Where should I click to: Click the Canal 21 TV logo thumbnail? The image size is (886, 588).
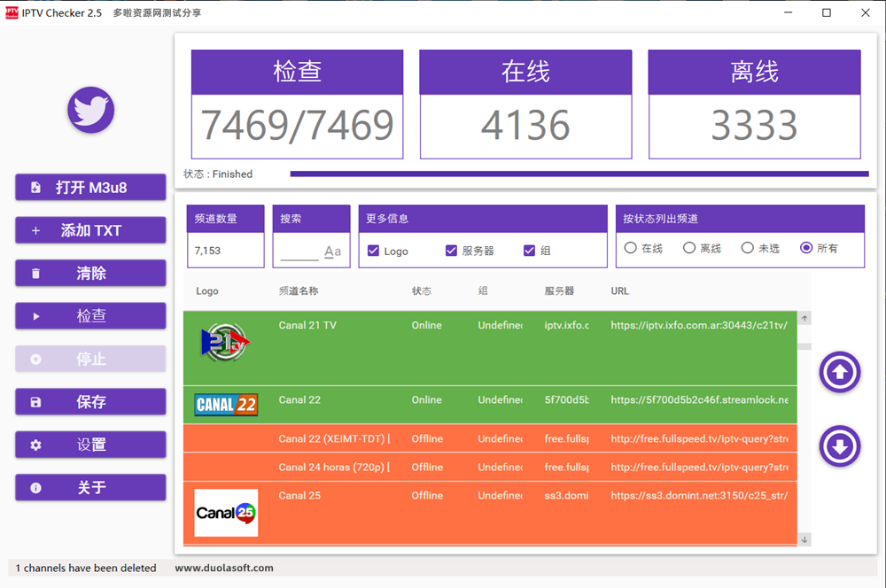[225, 343]
